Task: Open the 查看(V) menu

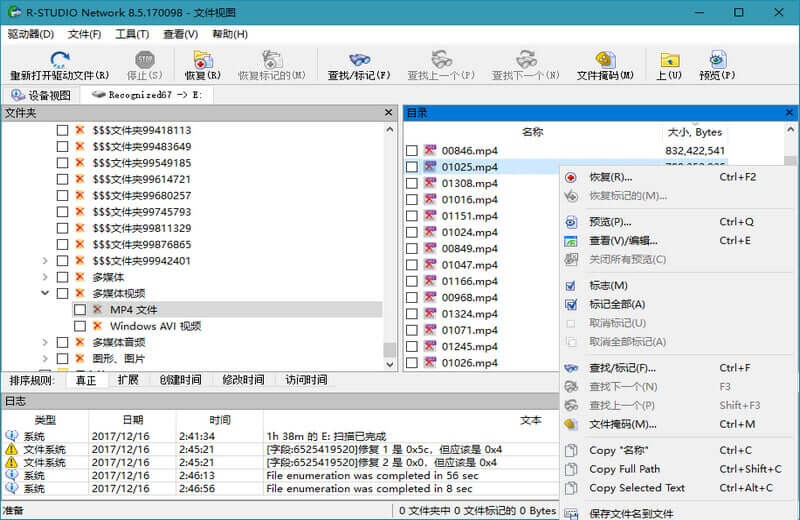Action: pos(180,34)
